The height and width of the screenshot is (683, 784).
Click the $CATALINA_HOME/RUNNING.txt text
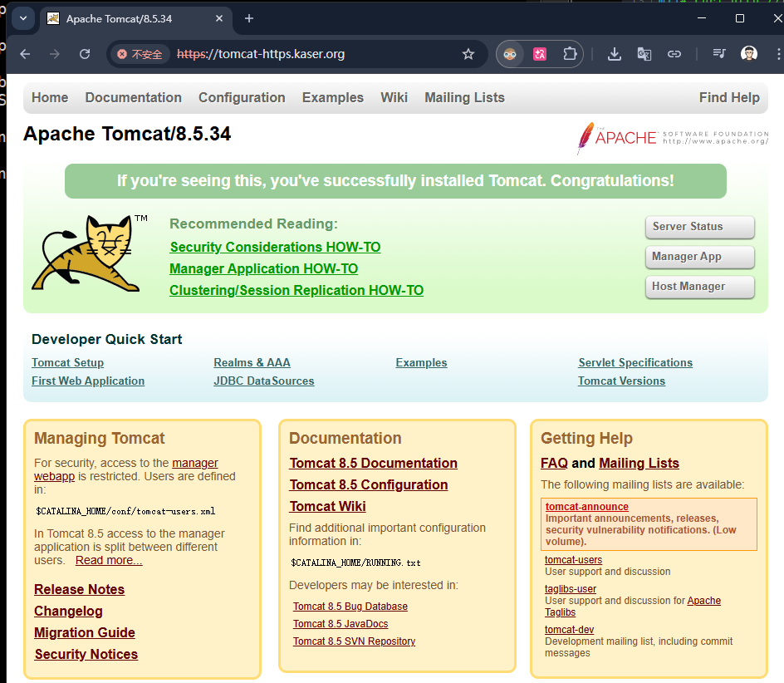pyautogui.click(x=355, y=563)
